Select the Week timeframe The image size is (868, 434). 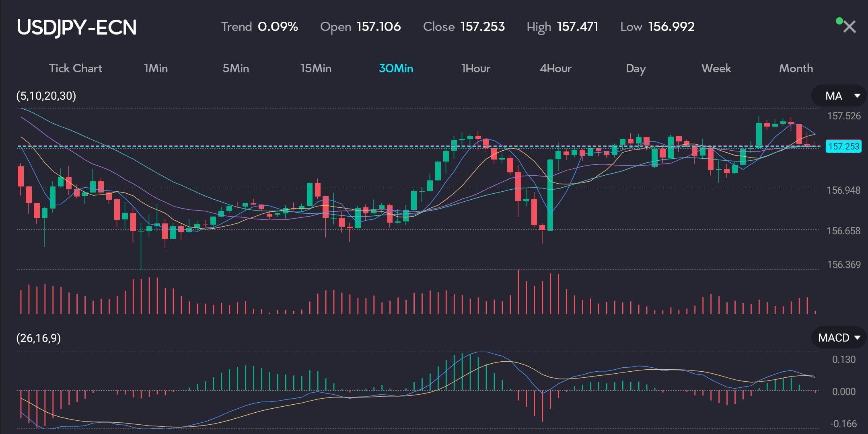pos(716,68)
